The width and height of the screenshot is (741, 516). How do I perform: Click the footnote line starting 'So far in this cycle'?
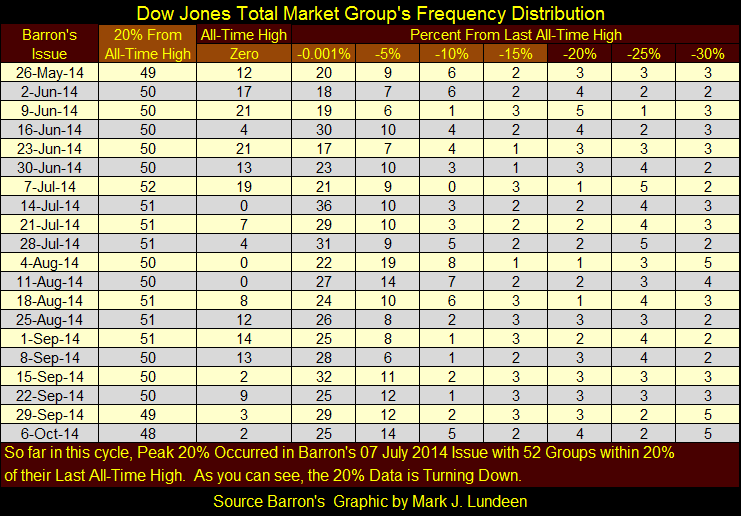click(x=339, y=453)
